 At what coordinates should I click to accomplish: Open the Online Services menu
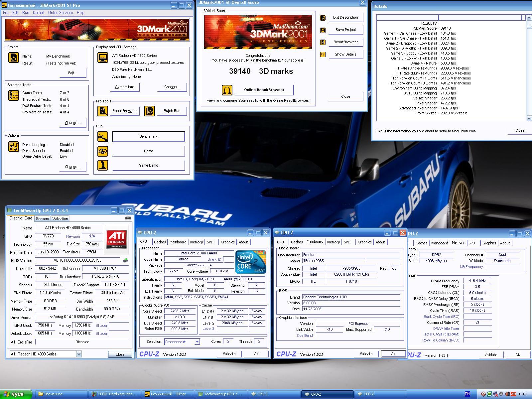pyautogui.click(x=61, y=13)
